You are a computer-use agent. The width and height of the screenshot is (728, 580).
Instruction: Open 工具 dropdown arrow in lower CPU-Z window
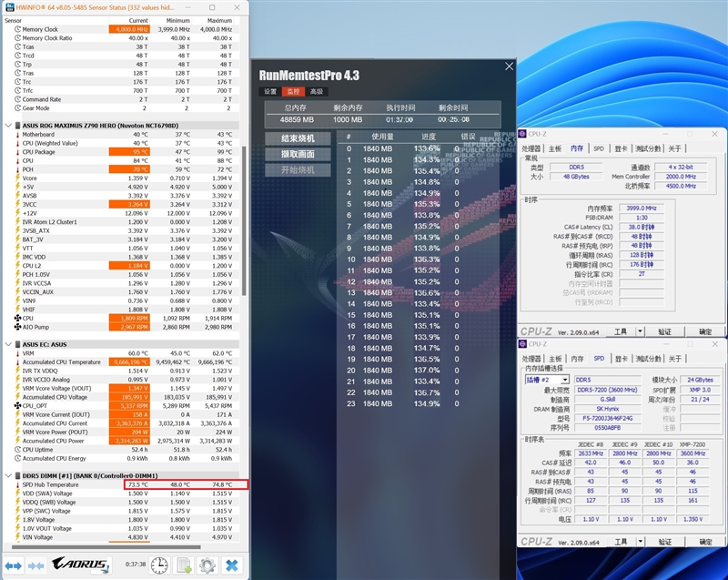(x=640, y=542)
